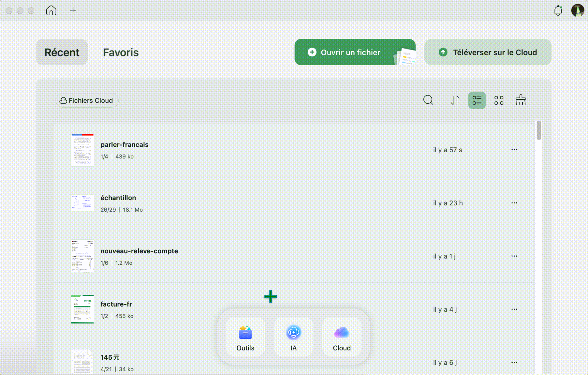Open parler-francais thumbnail
Image resolution: width=588 pixels, height=375 pixels.
pos(82,150)
